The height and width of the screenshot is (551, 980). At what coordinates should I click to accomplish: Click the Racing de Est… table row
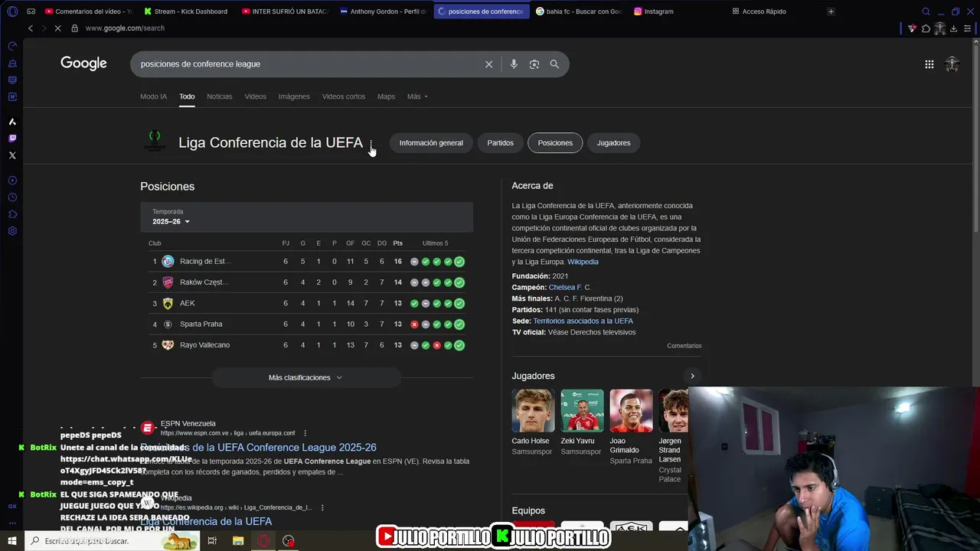pos(306,262)
